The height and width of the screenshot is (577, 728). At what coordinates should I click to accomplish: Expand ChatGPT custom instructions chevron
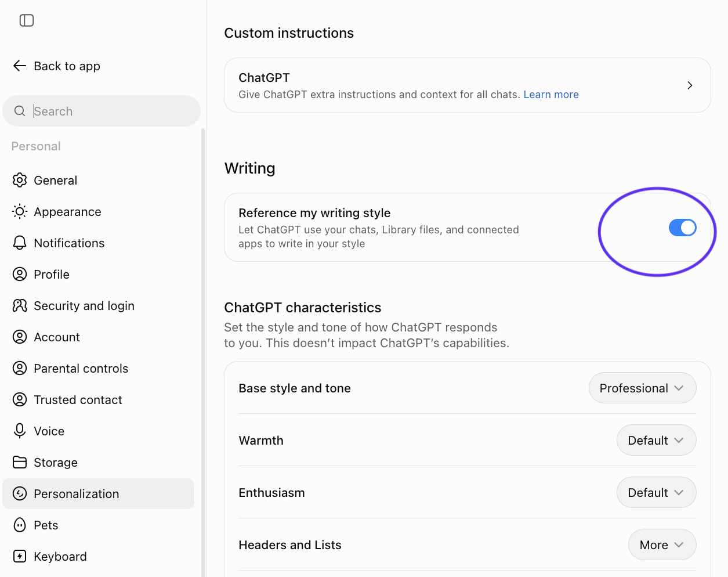(x=690, y=85)
